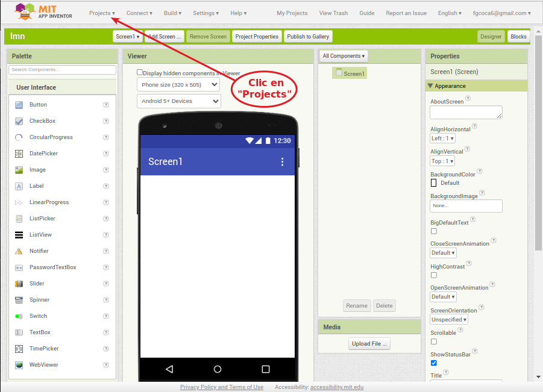Viewport: 543px width, 392px height.
Task: Click the LinearProgress component icon
Action: (19, 202)
